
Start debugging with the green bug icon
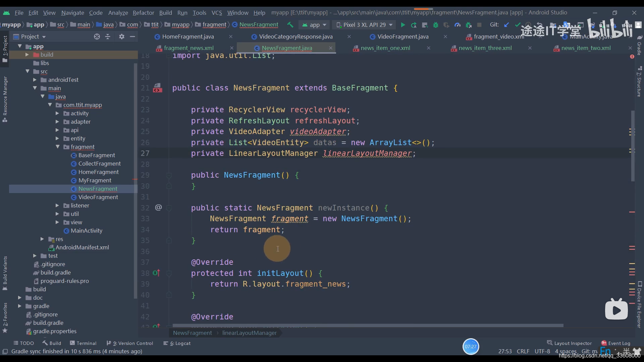pos(436,25)
